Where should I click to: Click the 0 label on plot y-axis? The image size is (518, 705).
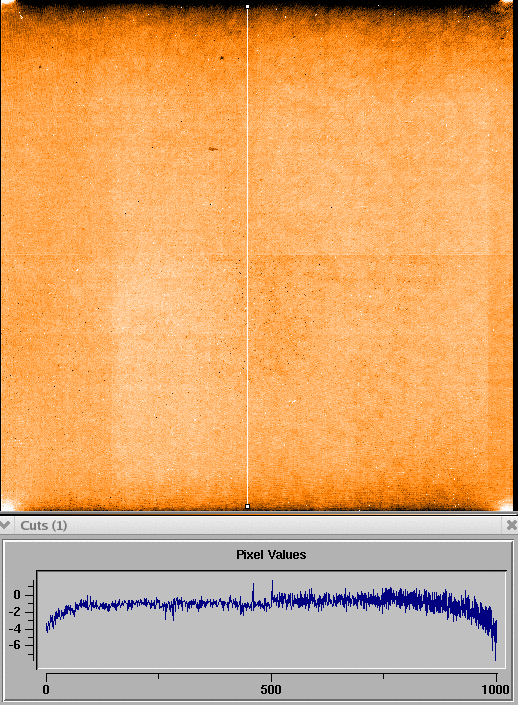point(17,595)
